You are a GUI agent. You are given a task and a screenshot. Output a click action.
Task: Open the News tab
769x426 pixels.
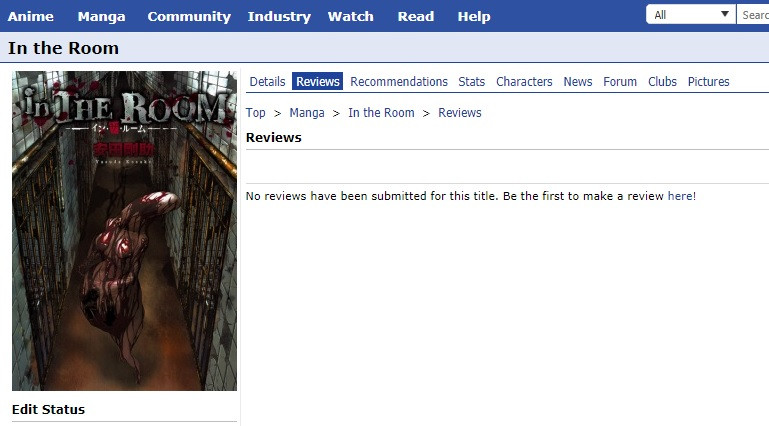[578, 81]
